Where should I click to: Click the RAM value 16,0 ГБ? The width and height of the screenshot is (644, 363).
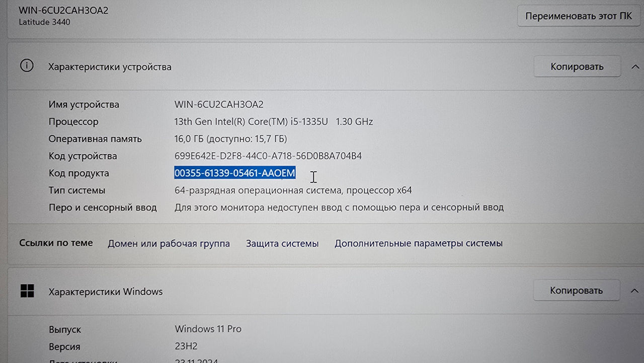click(x=230, y=139)
